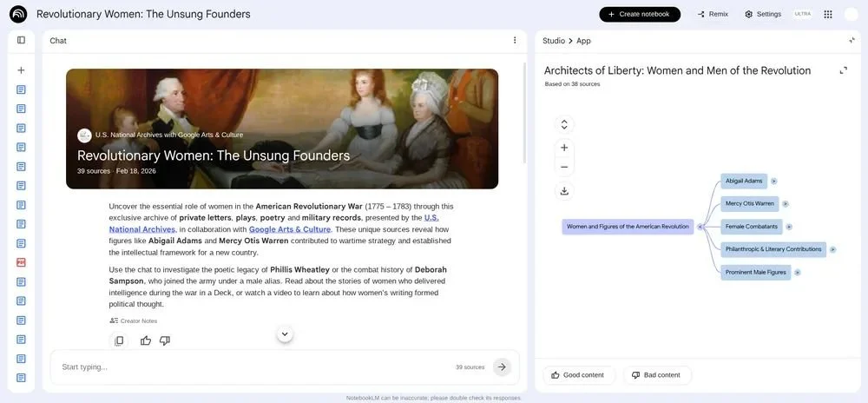This screenshot has width=868, height=403.
Task: Expand Philanthropic & Literary Contributions arrow
Action: pos(832,249)
